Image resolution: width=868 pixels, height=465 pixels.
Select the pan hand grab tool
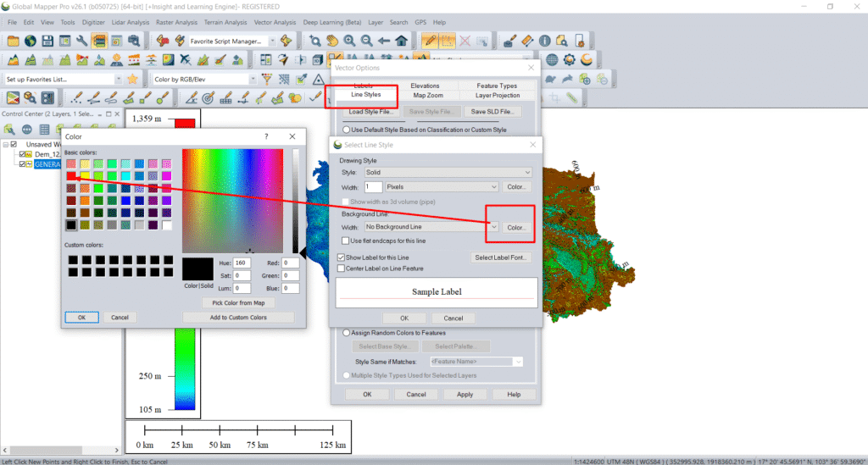[332, 41]
